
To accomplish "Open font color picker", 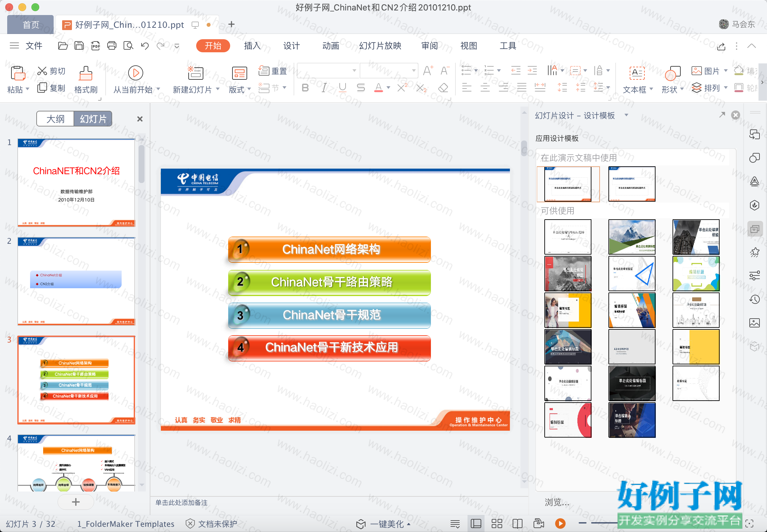I will point(388,88).
